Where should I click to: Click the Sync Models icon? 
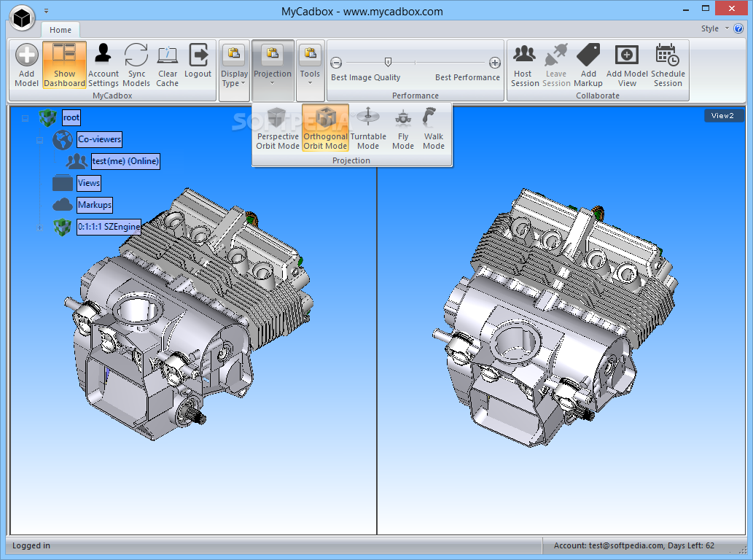(x=136, y=55)
